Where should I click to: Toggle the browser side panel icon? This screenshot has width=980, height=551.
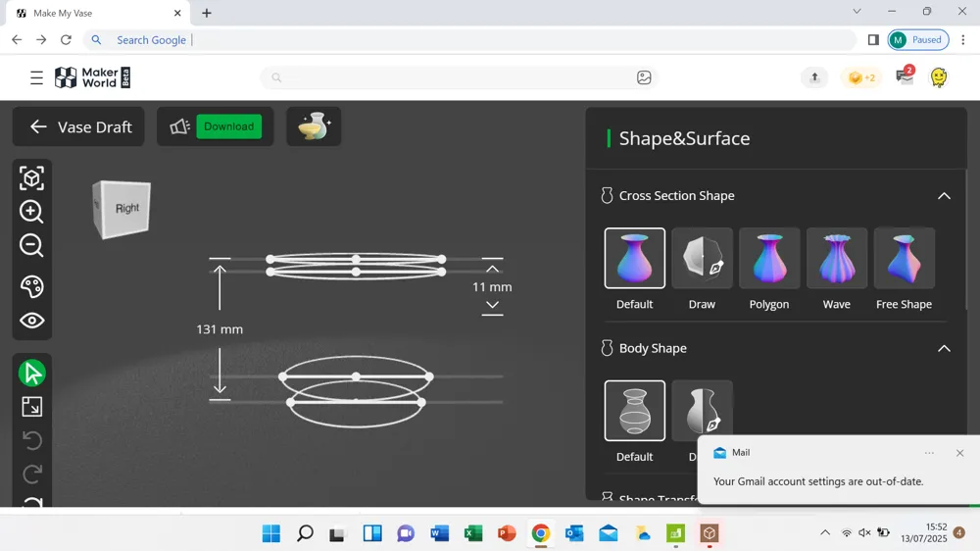tap(873, 40)
